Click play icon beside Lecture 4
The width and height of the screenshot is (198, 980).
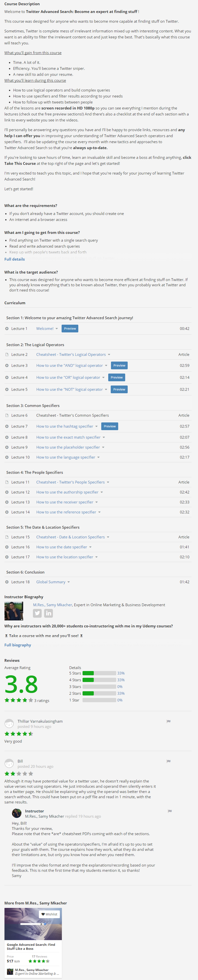point(7,377)
